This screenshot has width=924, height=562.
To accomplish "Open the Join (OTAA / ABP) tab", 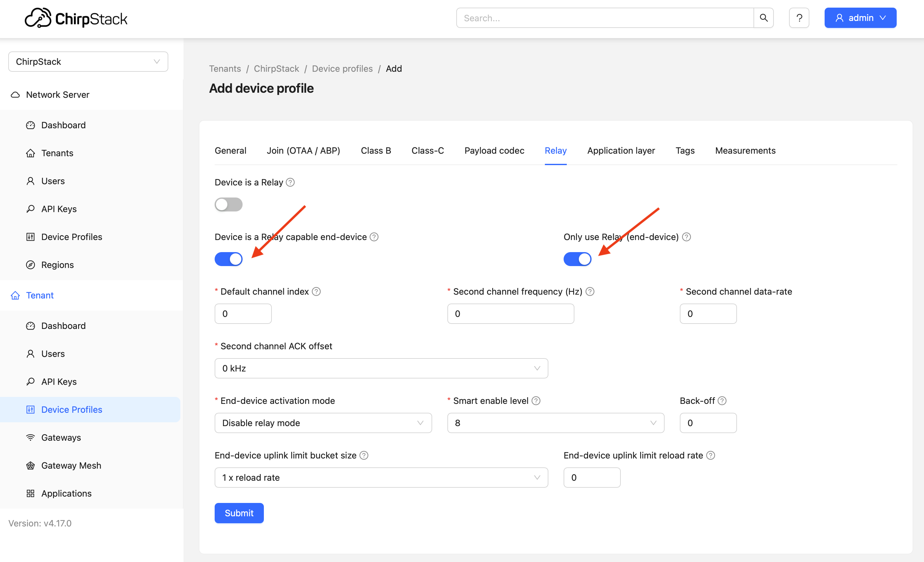I will coord(303,151).
